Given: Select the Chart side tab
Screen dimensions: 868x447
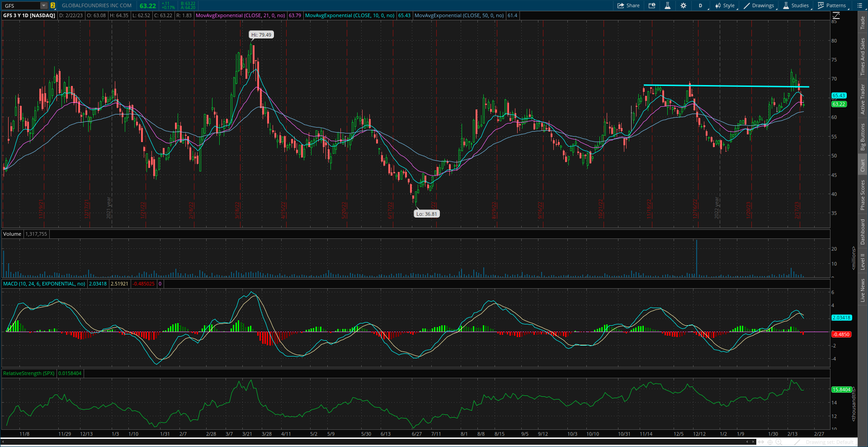Looking at the screenshot, I should pyautogui.click(x=863, y=165).
